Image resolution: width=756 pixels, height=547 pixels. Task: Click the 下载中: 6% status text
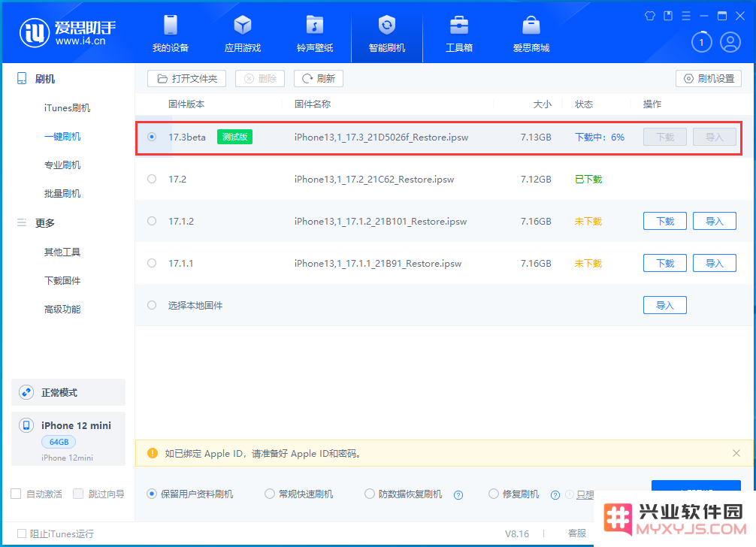click(599, 138)
